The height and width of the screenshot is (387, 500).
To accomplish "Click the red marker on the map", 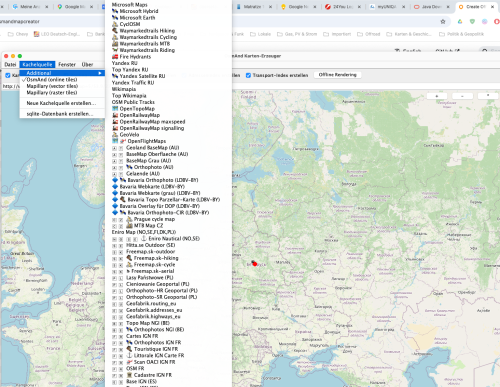I will pyautogui.click(x=255, y=264).
